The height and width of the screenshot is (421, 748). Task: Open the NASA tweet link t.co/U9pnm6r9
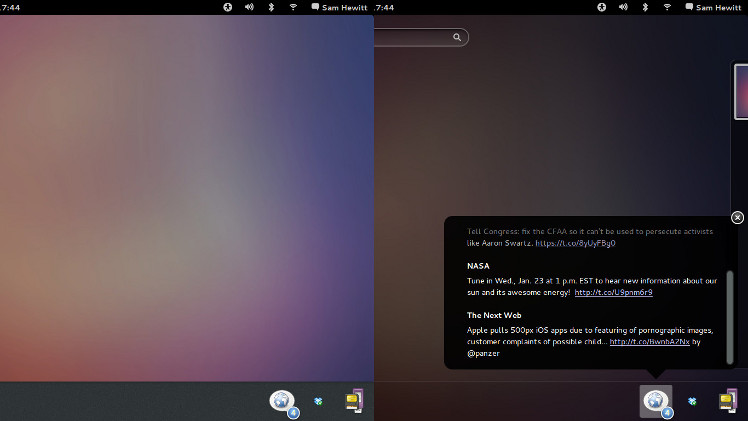pos(613,293)
